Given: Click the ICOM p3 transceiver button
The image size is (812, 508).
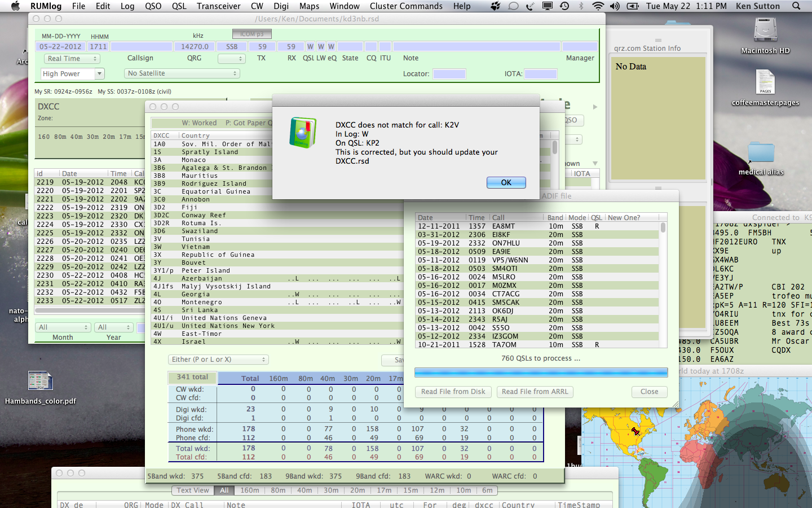Looking at the screenshot, I should pos(252,34).
